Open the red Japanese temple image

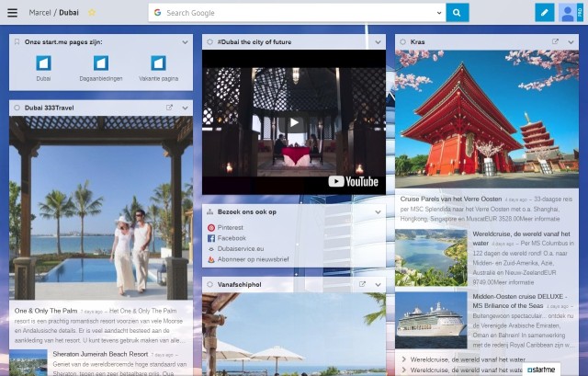click(x=487, y=119)
